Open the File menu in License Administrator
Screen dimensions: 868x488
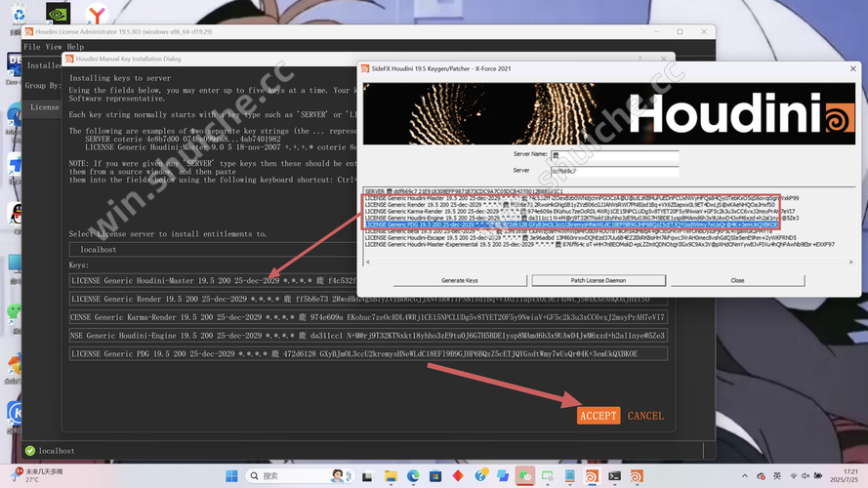click(31, 47)
